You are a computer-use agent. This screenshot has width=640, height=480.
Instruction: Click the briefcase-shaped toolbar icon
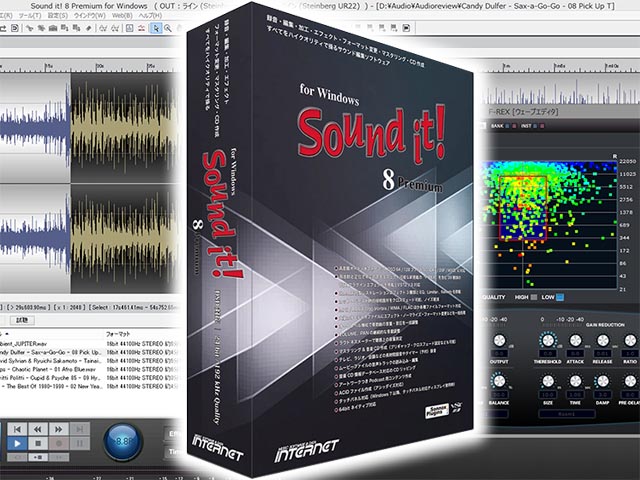[53, 28]
